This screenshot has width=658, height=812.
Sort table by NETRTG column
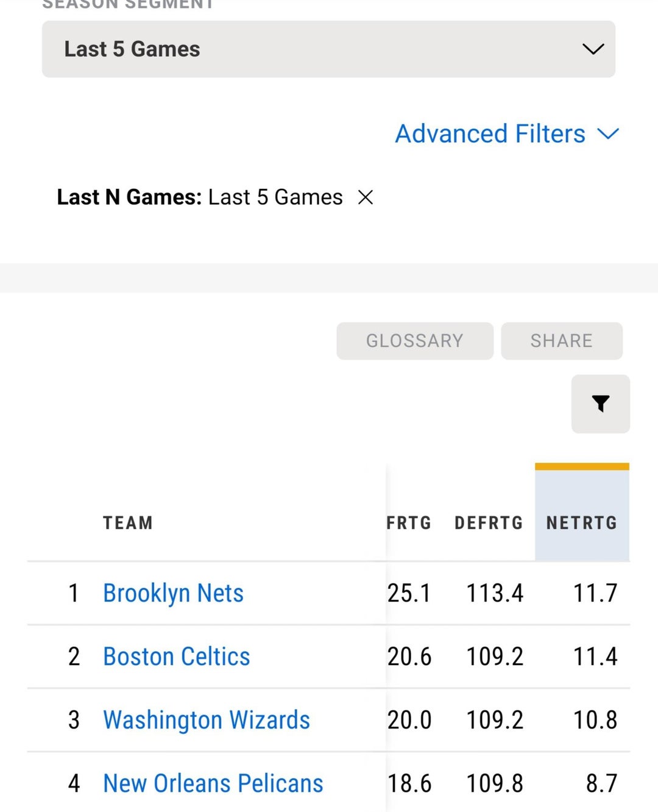pos(581,523)
